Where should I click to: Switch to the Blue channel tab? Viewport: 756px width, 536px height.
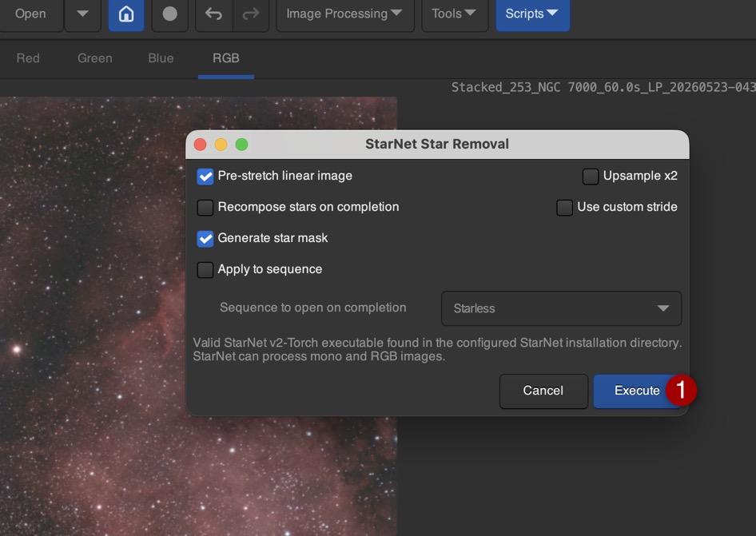pyautogui.click(x=161, y=58)
